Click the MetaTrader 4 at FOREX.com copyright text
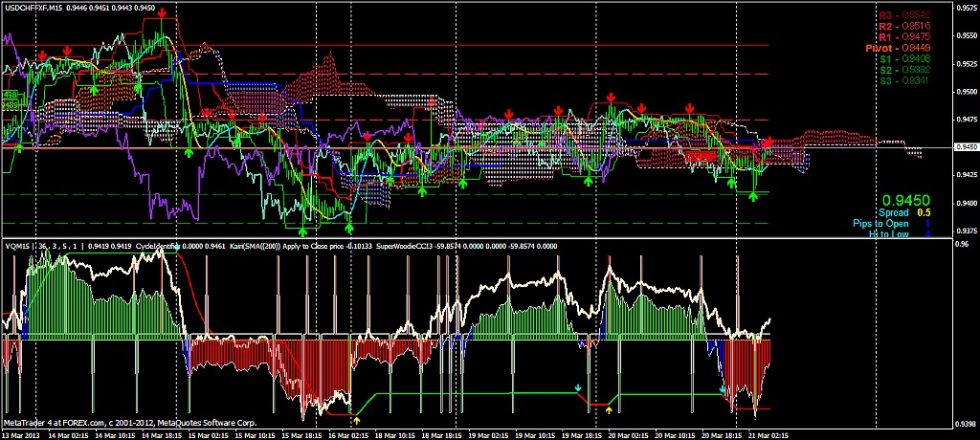This screenshot has height=440, width=980. pyautogui.click(x=129, y=422)
